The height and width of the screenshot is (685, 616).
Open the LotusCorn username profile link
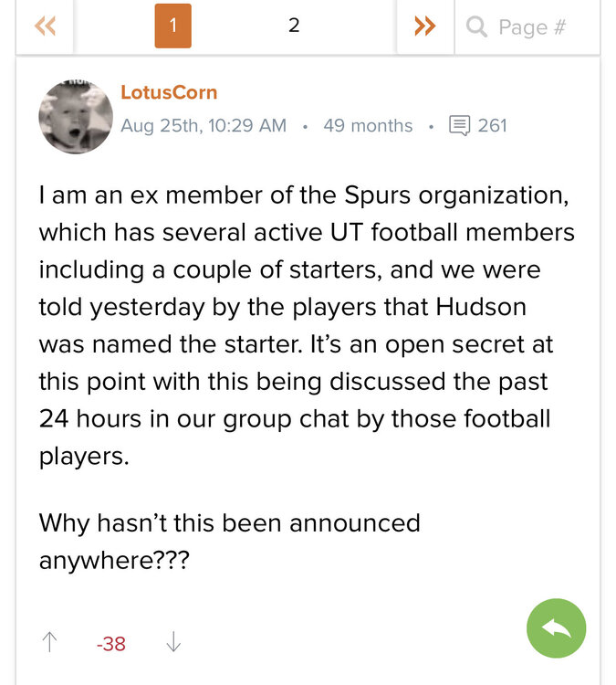tap(169, 92)
